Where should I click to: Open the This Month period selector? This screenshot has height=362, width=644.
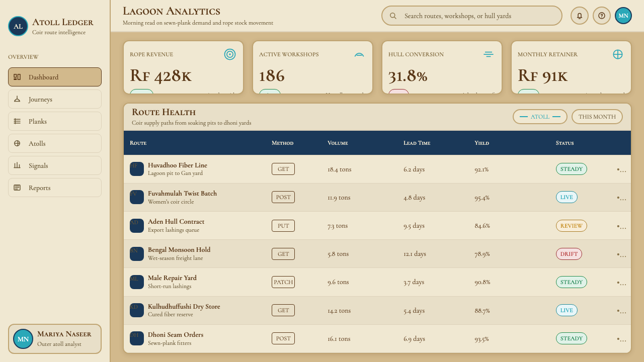click(597, 117)
